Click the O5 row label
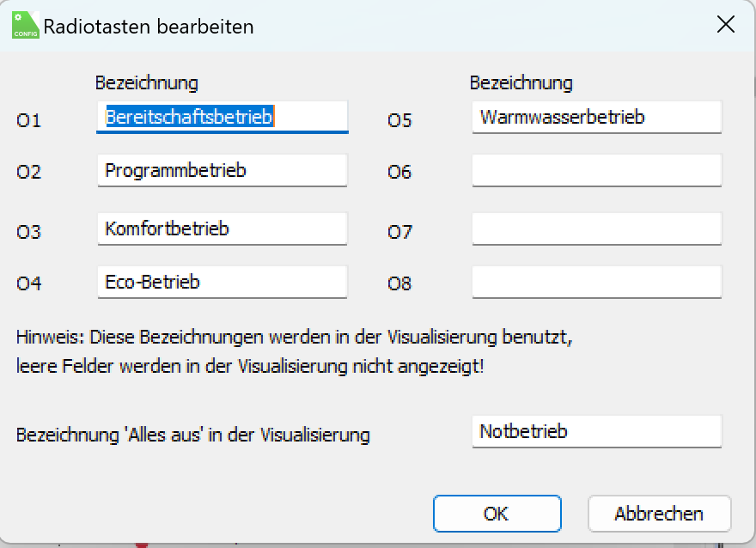The image size is (756, 548). point(399,120)
